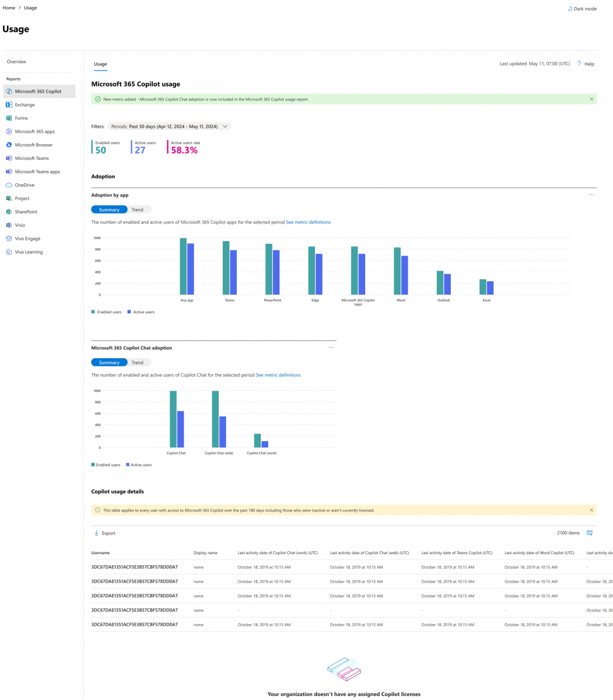Toggle Dark mode
613x700 pixels.
pos(582,8)
